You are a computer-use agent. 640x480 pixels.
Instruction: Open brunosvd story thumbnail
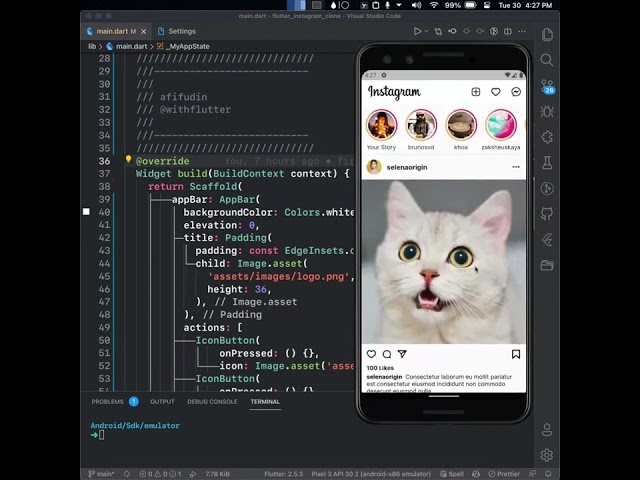[421, 124]
